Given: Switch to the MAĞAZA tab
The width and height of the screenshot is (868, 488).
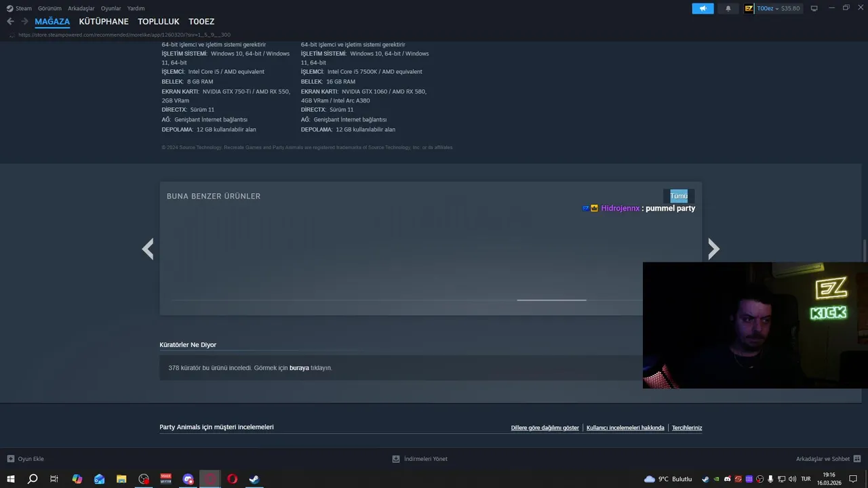Looking at the screenshot, I should 52,22.
